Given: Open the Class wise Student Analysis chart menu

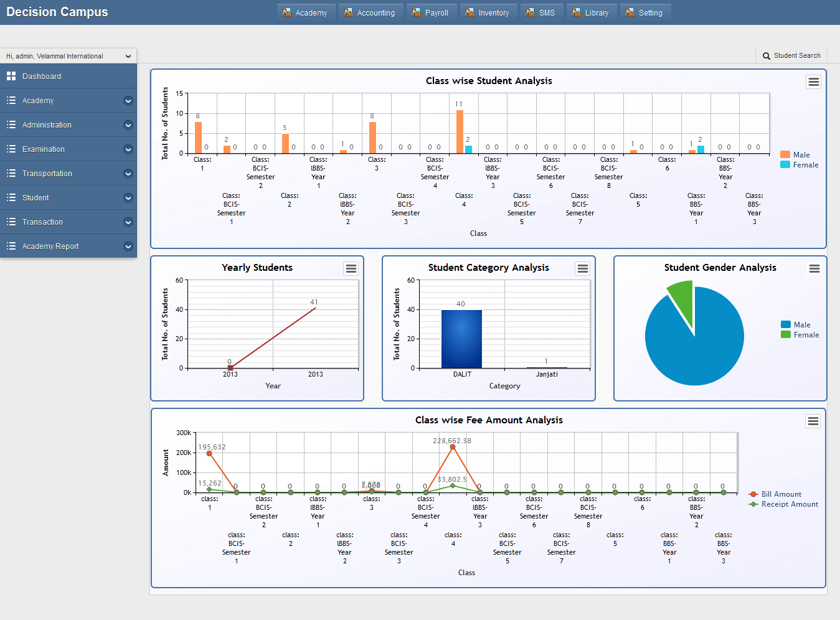Looking at the screenshot, I should coord(813,82).
